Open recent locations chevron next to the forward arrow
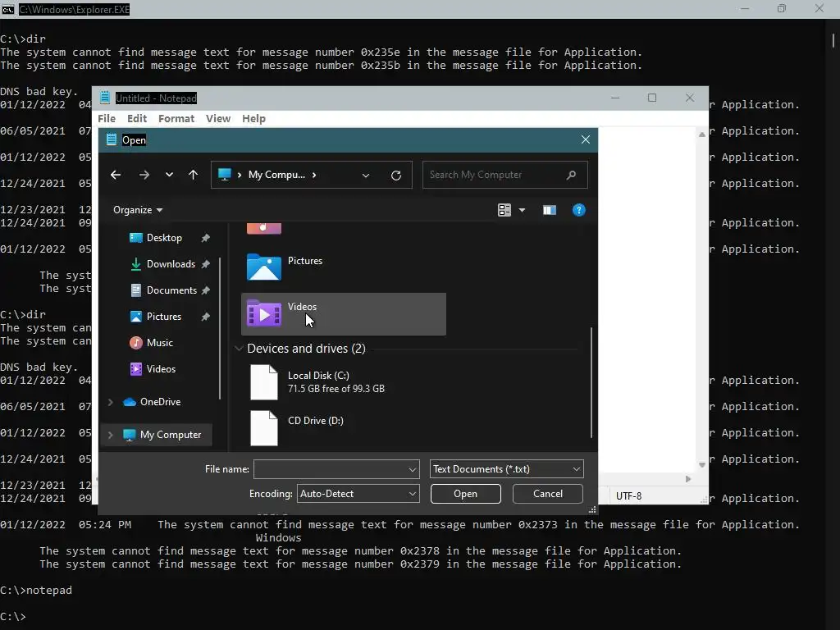The width and height of the screenshot is (840, 630). 169,175
